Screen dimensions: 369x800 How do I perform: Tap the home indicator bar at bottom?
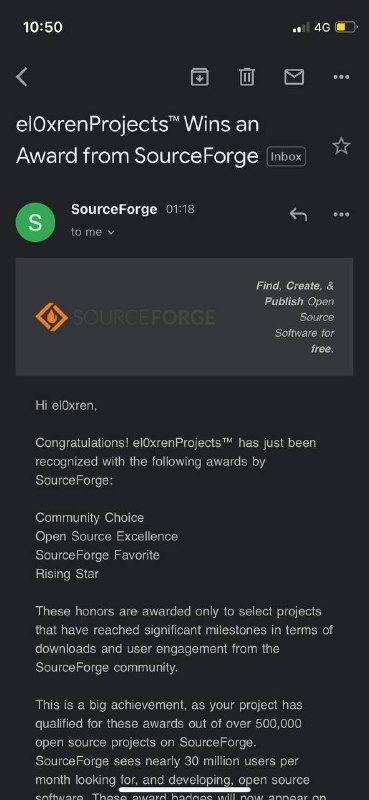click(184, 790)
